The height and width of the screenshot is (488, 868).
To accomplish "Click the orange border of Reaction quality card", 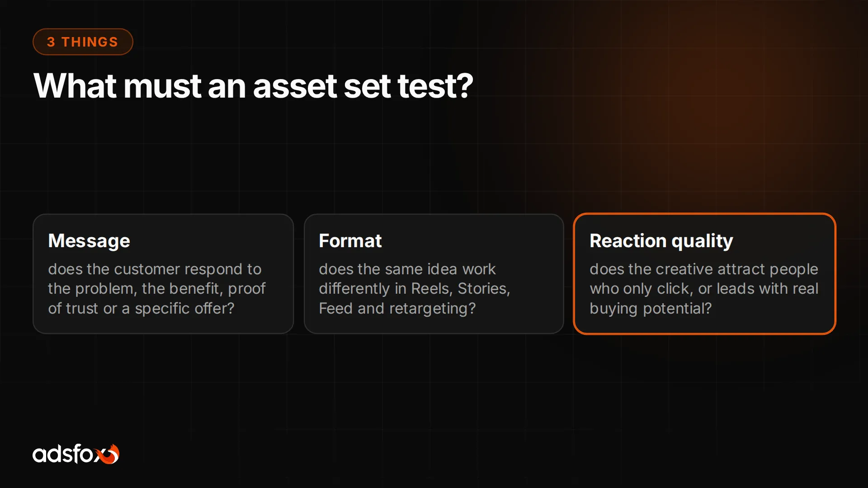I will pyautogui.click(x=704, y=214).
